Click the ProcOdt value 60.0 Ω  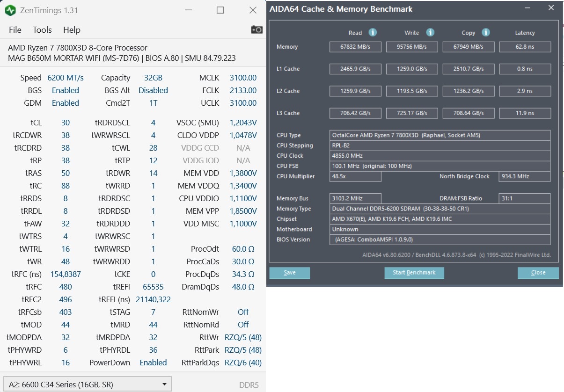click(x=243, y=249)
